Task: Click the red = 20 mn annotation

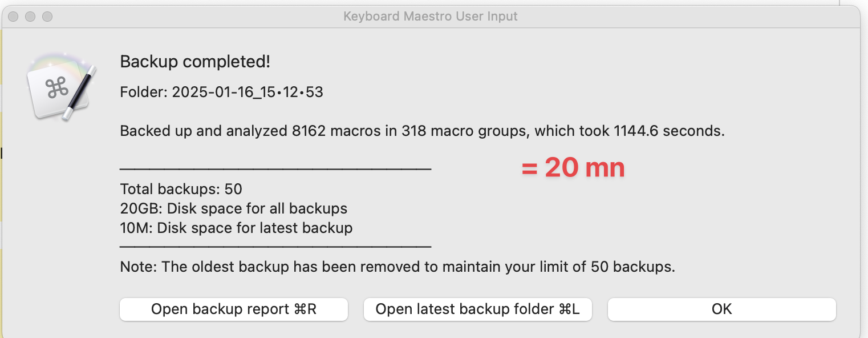Action: [573, 167]
